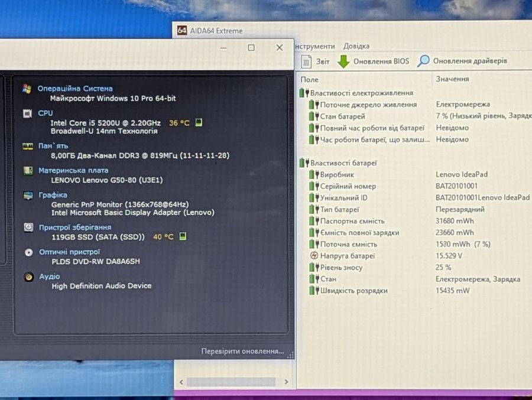Open the Графіка section link
532x400 pixels.
point(53,195)
